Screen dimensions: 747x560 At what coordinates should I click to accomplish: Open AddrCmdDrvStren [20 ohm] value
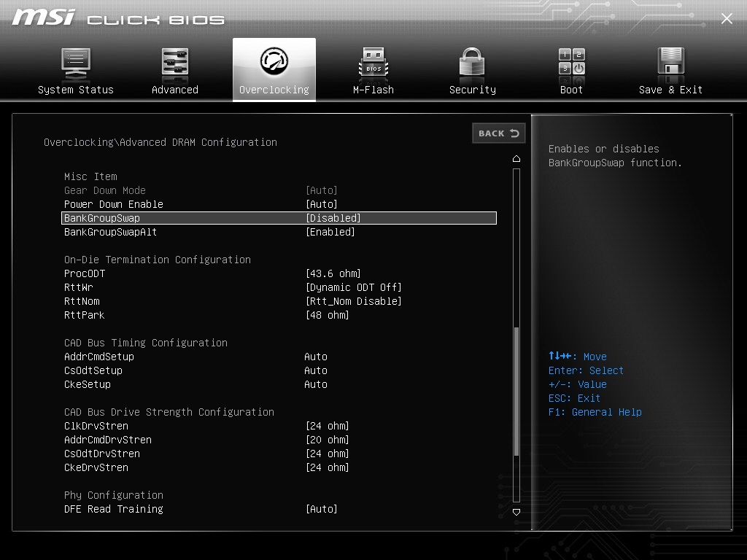(x=328, y=440)
